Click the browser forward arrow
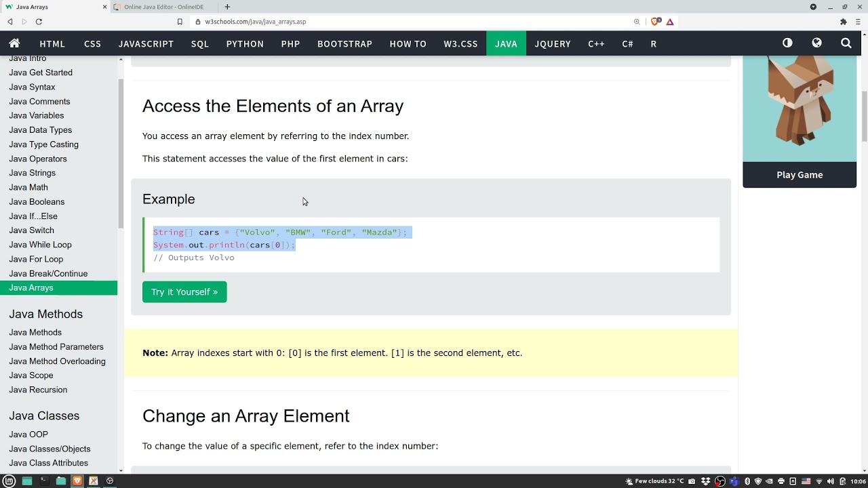The width and height of the screenshot is (868, 488). pyautogui.click(x=24, y=22)
